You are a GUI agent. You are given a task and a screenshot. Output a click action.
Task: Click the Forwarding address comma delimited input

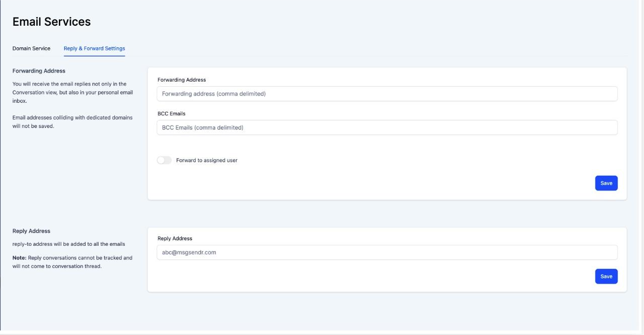click(386, 94)
